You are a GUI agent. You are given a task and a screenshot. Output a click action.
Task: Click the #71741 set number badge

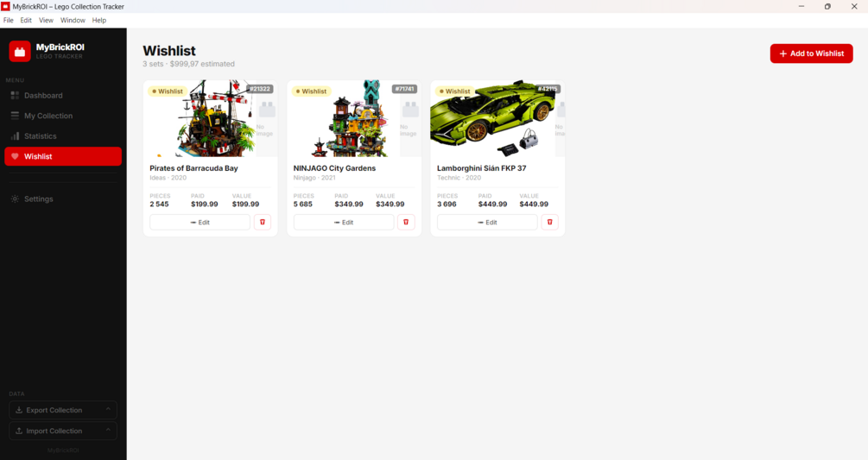(404, 89)
